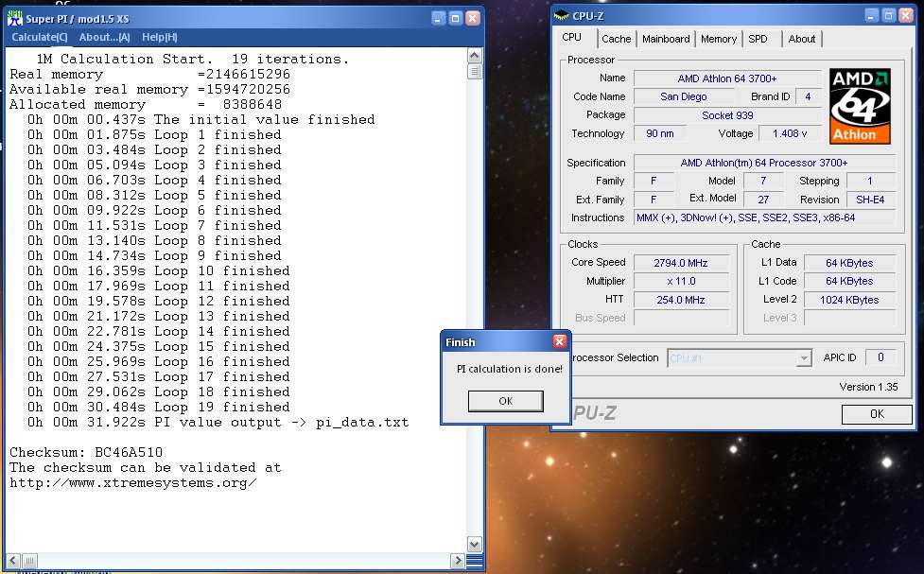Viewport: 924px width, 574px height.
Task: Click the CPU-Z title bar icon
Action: [562, 16]
